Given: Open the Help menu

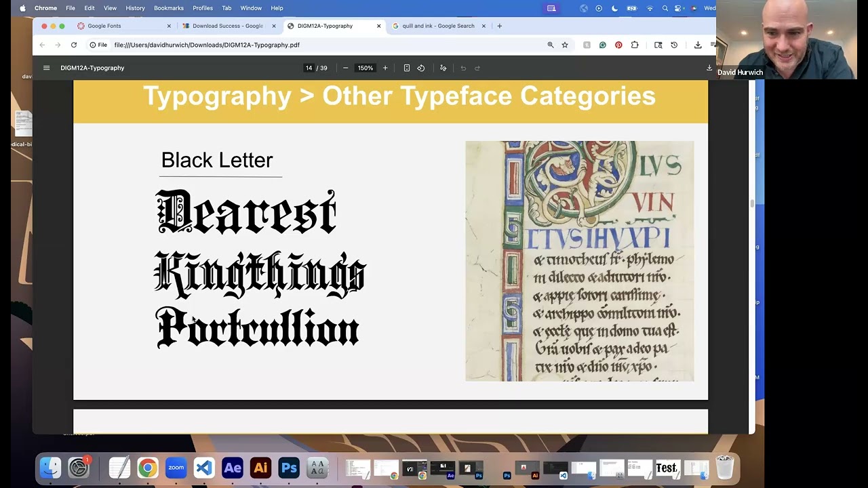Looking at the screenshot, I should click(277, 8).
